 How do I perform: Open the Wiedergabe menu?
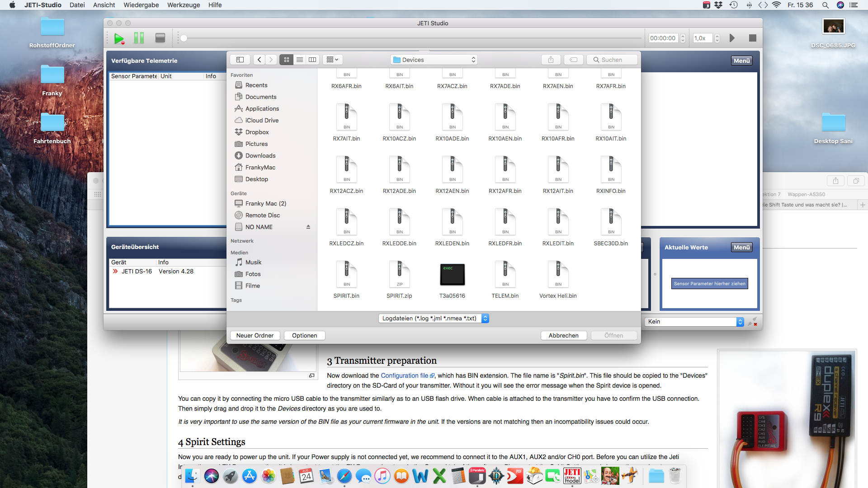pyautogui.click(x=141, y=5)
